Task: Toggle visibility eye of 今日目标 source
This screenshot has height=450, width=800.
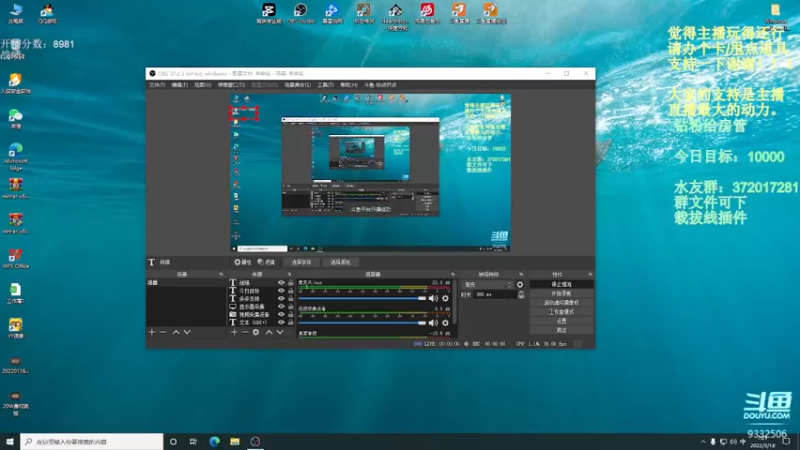Action: (281, 291)
